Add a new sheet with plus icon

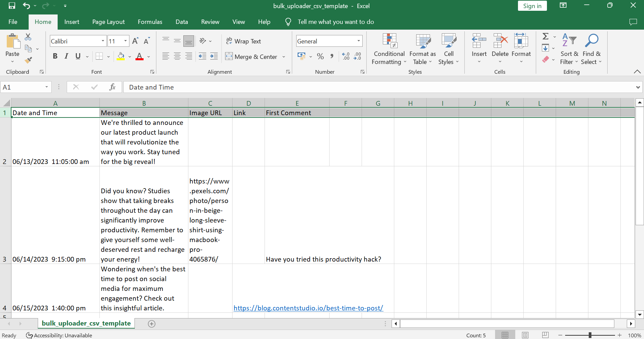pos(152,324)
